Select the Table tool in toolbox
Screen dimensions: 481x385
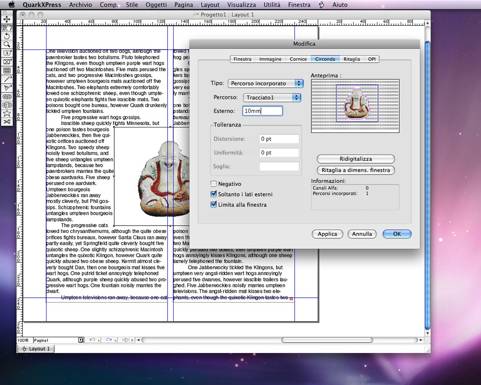click(7, 71)
